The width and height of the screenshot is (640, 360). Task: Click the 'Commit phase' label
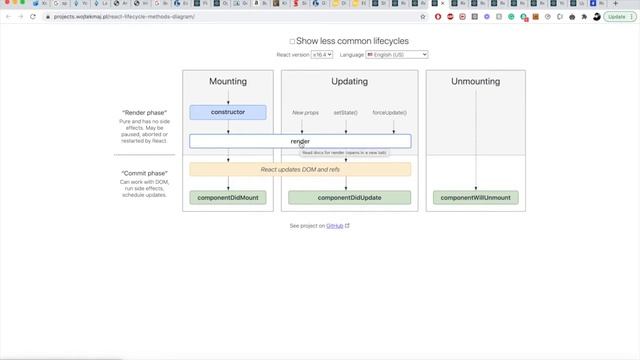point(144,173)
